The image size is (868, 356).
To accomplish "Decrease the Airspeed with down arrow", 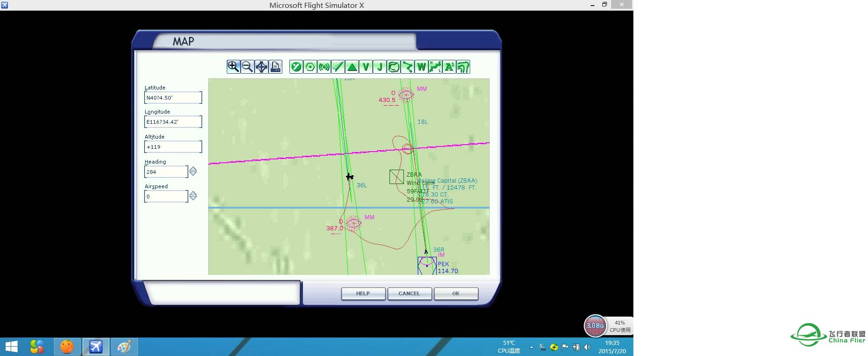I will [193, 199].
